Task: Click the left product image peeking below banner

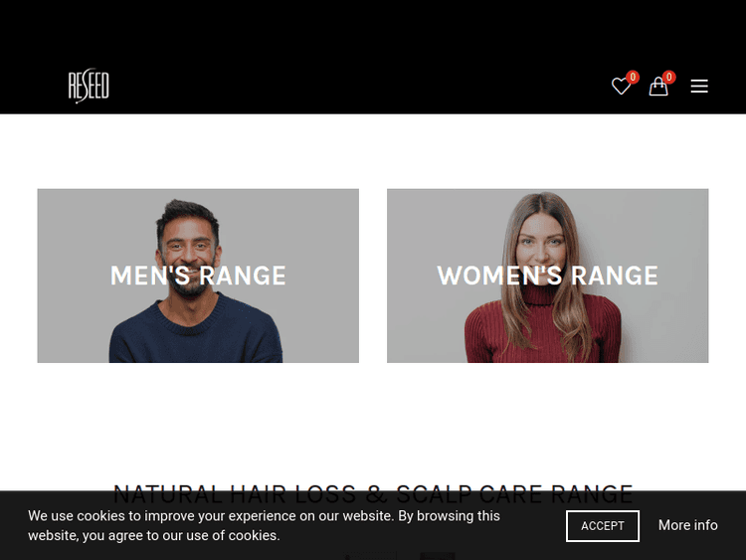Action: (370, 556)
